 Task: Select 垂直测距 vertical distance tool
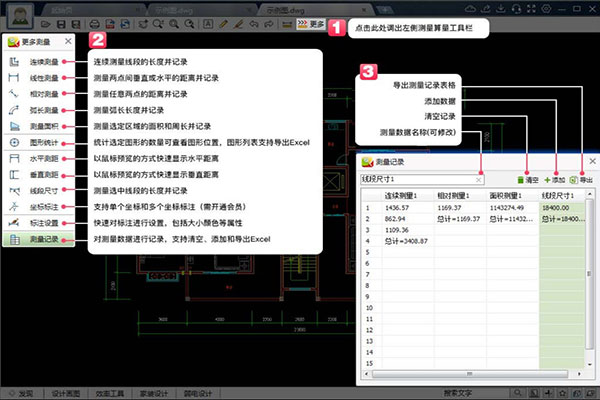(38, 175)
